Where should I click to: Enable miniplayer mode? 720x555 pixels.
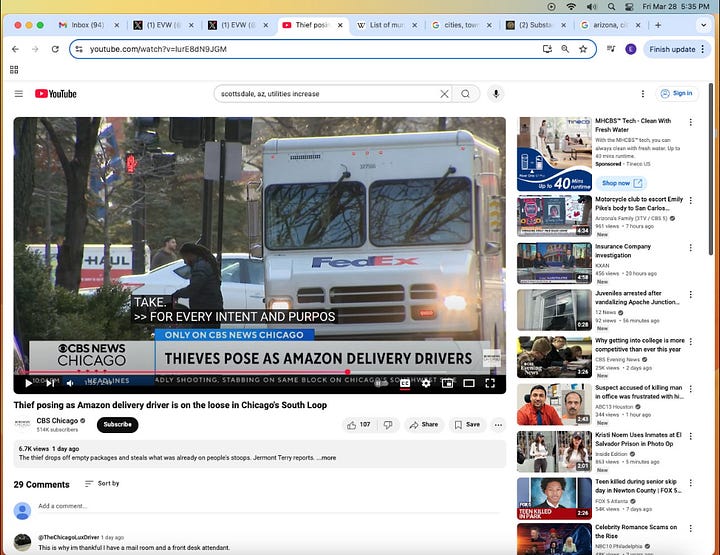pos(447,383)
